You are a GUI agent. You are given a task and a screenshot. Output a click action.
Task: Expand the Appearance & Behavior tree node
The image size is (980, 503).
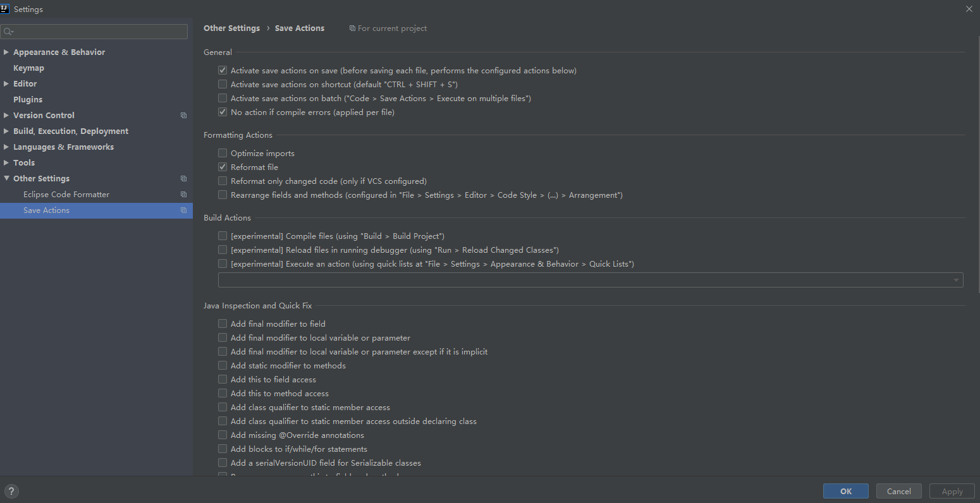6,52
